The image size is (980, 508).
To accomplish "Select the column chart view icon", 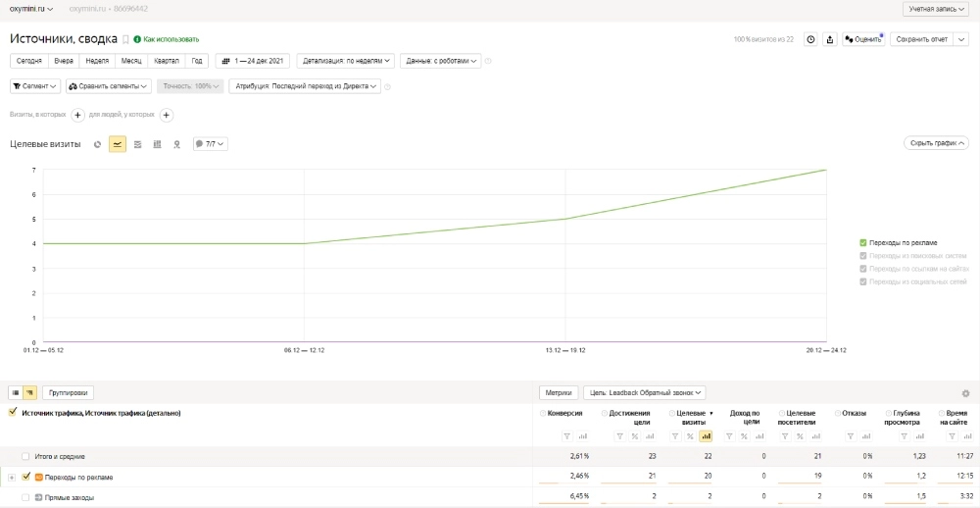I will [x=157, y=144].
